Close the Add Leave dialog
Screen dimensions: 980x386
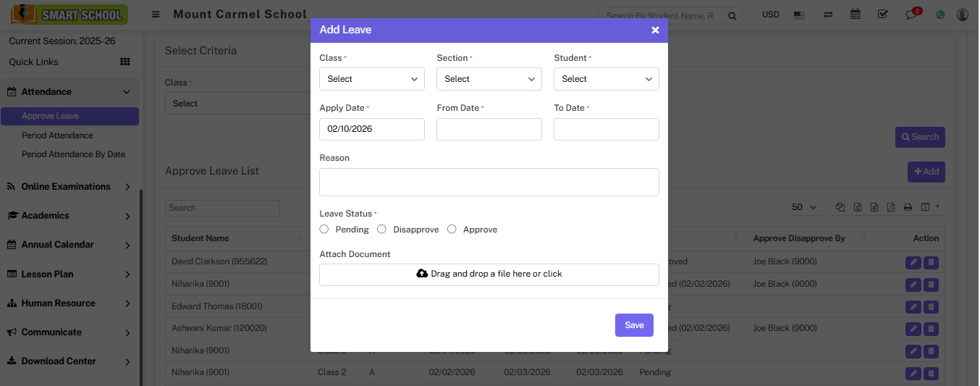(x=655, y=30)
